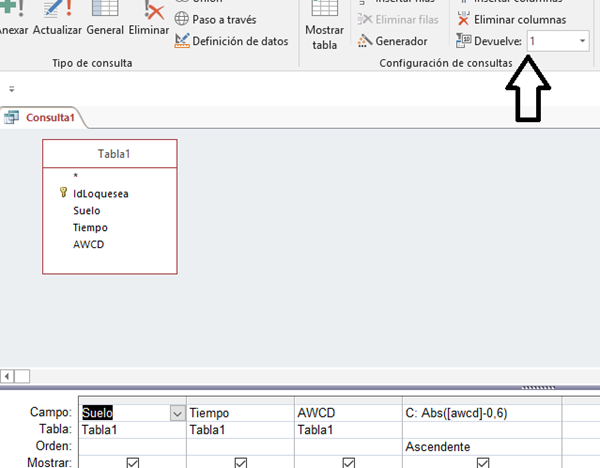Choose the Eliminar query type icon
Image resolution: width=600 pixels, height=468 pixels.
point(154,10)
